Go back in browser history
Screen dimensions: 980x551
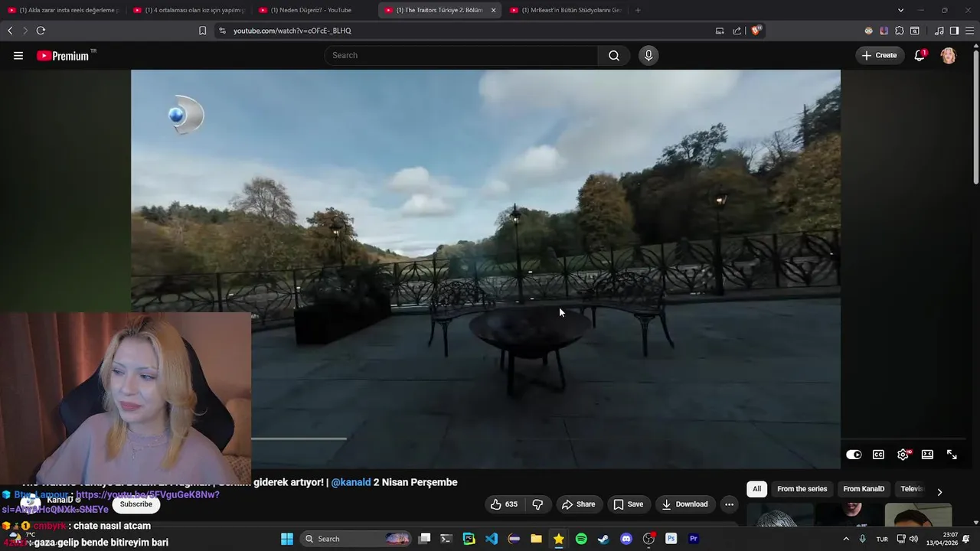(10, 31)
